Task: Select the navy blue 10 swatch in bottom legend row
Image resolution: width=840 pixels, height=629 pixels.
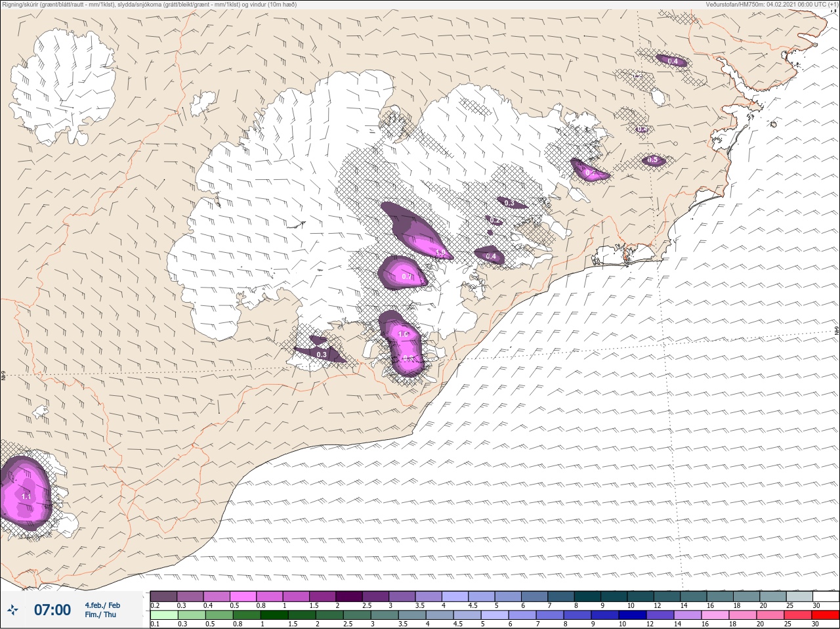Action: 633,615
